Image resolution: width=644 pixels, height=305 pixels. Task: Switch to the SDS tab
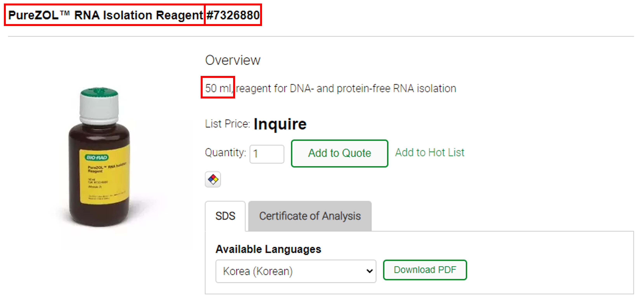point(225,216)
